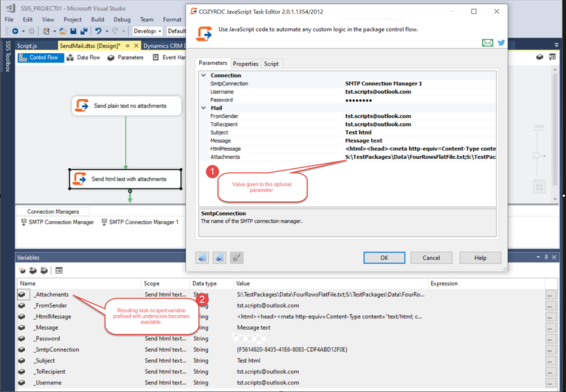Open the Build menu
The image size is (566, 392).
(98, 20)
